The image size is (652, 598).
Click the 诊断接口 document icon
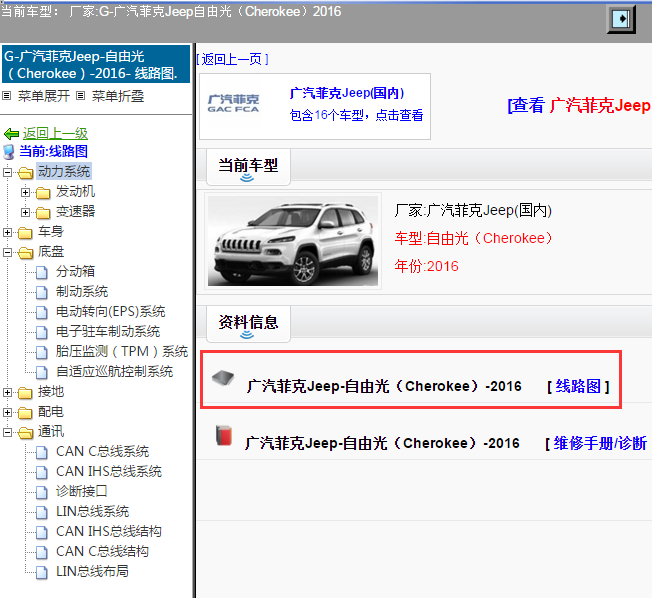pos(42,492)
